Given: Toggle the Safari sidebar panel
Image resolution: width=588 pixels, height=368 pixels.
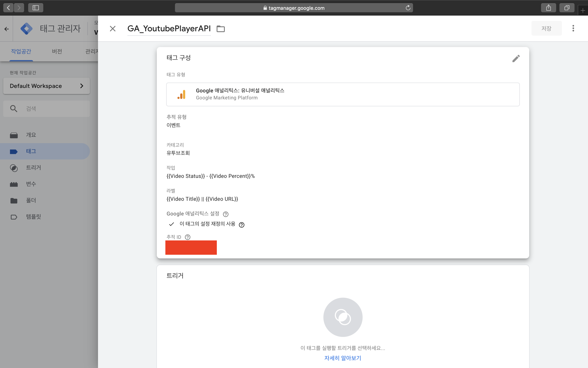Looking at the screenshot, I should coord(36,8).
